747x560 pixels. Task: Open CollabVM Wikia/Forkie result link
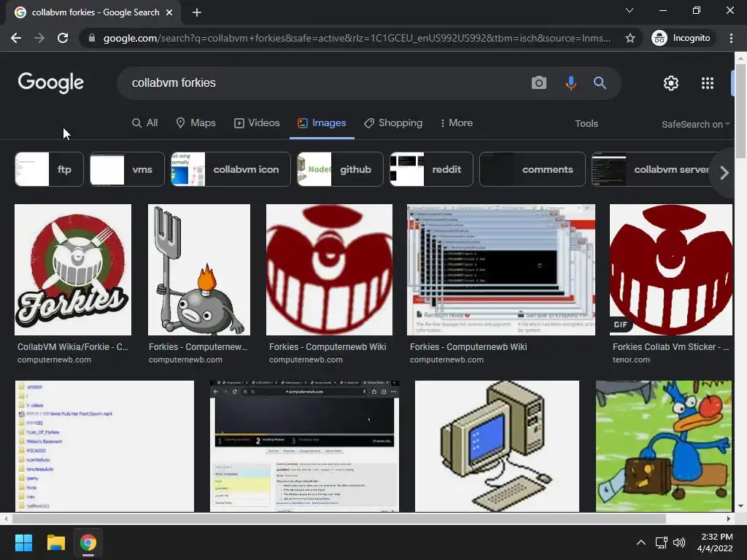(73, 347)
